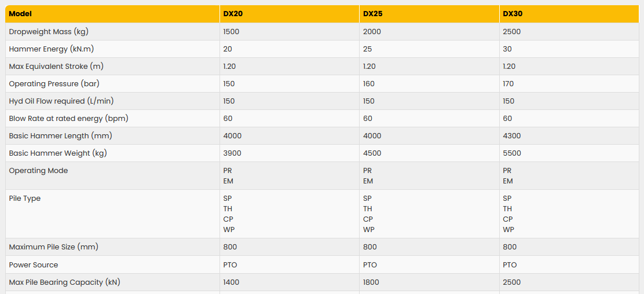The height and width of the screenshot is (294, 644).
Task: Click the Hyd Oil Flow required label
Action: [x=61, y=101]
